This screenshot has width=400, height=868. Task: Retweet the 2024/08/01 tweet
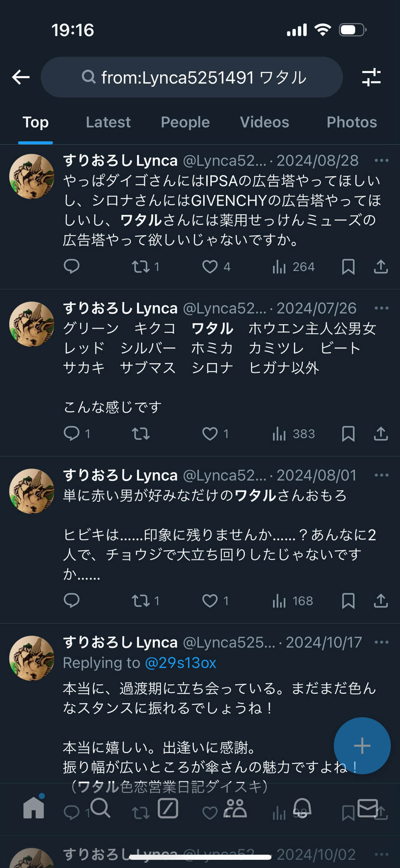(141, 601)
